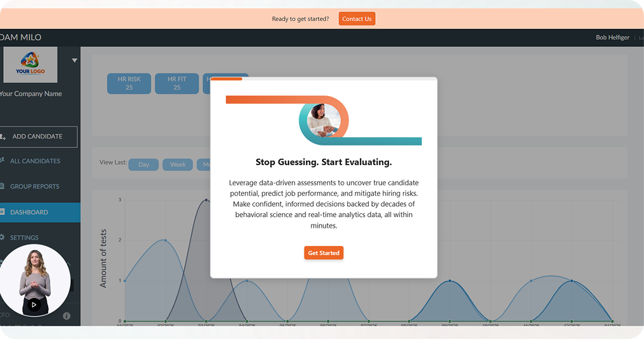Image resolution: width=644 pixels, height=339 pixels.
Task: Click the info icon at sidebar bottom
Action: (x=66, y=316)
